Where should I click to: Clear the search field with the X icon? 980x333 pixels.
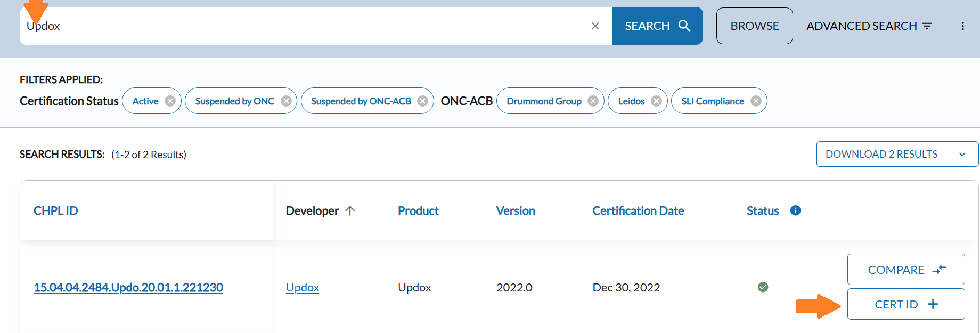pos(595,26)
